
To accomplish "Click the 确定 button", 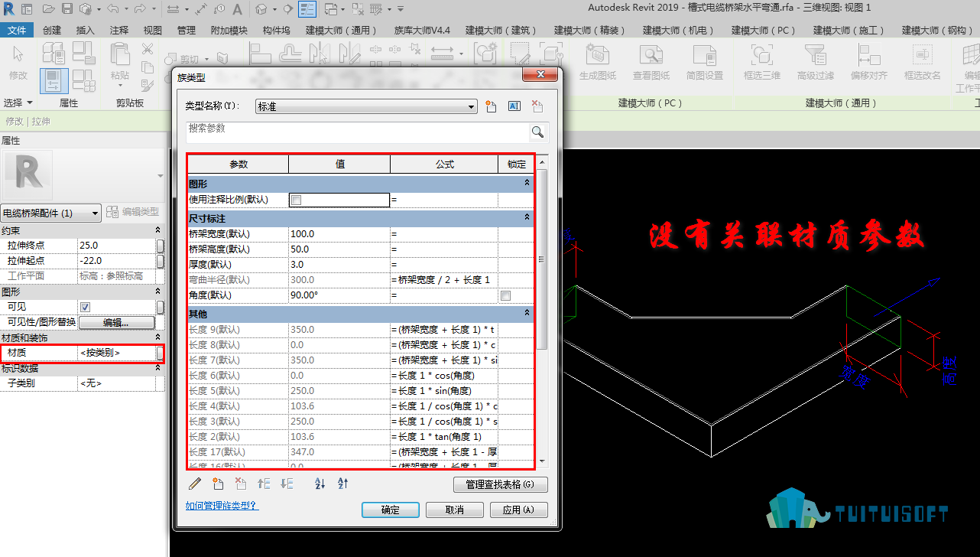I will point(391,510).
